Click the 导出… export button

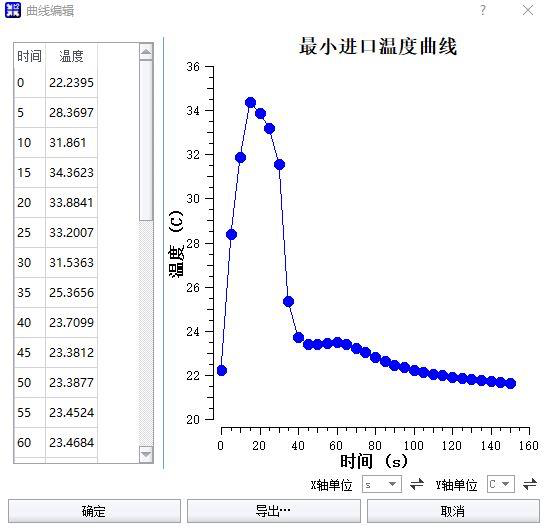[x=274, y=511]
